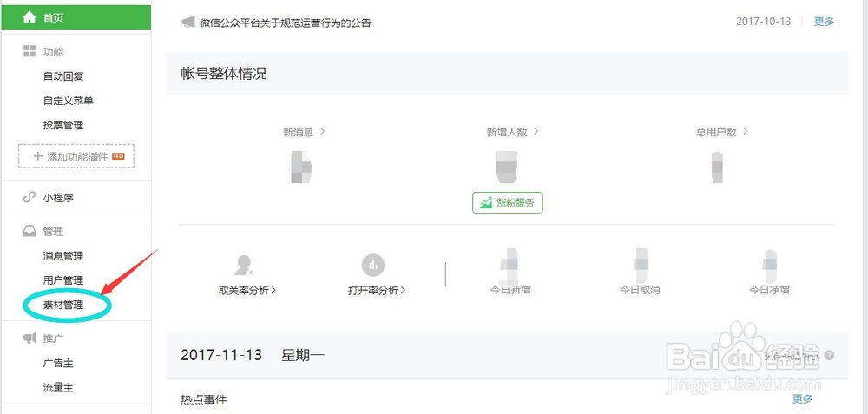Open 消息管理 in the sidebar
Viewport: 868px width, 414px height.
coord(63,256)
